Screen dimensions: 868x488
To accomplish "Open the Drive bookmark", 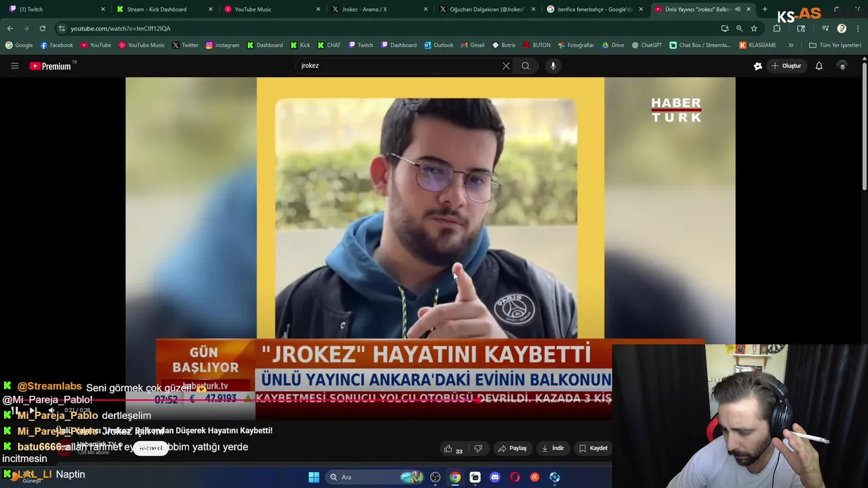I will click(x=613, y=45).
